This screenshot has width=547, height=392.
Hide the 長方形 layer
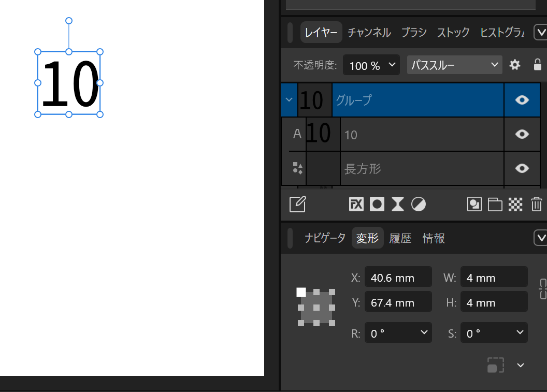[x=522, y=168]
